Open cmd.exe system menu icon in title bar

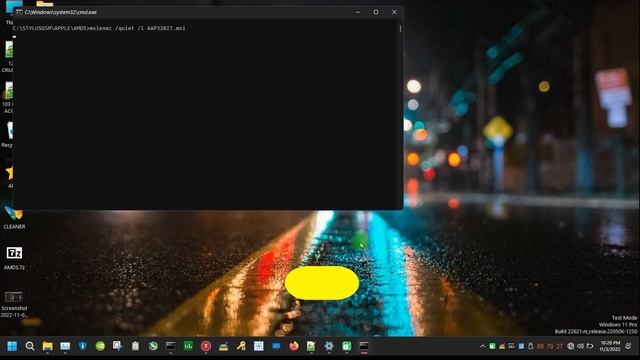[19, 12]
